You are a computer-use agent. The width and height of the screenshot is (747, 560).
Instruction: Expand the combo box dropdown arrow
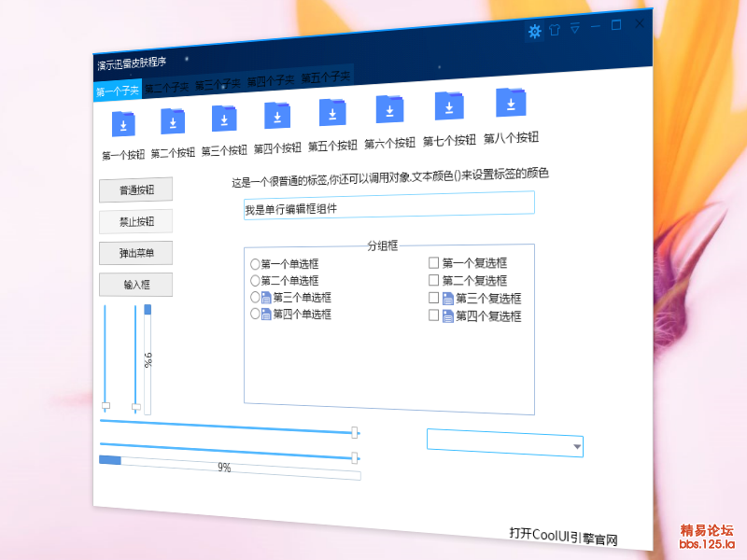(577, 447)
